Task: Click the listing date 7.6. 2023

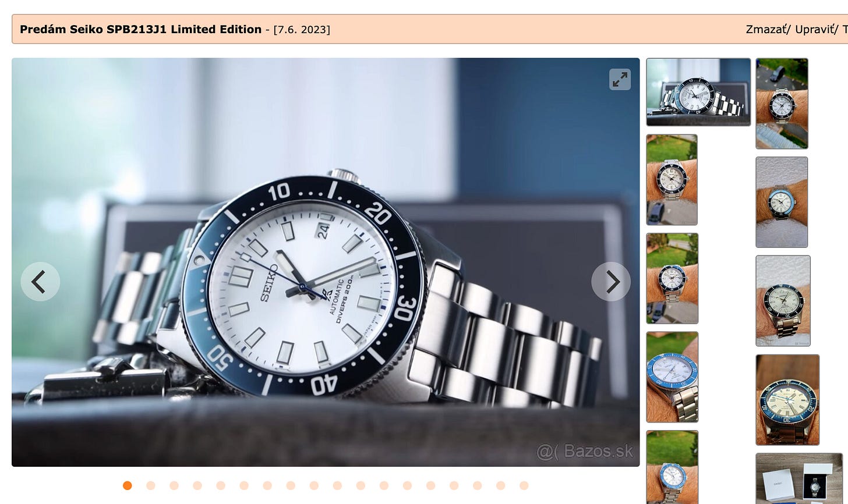Action: pos(302,30)
